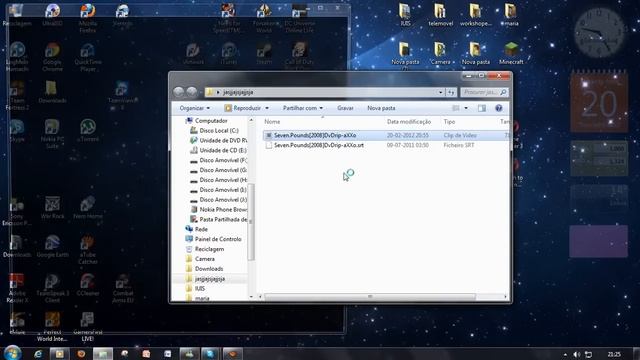This screenshot has width=640, height=360.
Task: Open Reciclagem in the navigation tree
Action: (205, 249)
